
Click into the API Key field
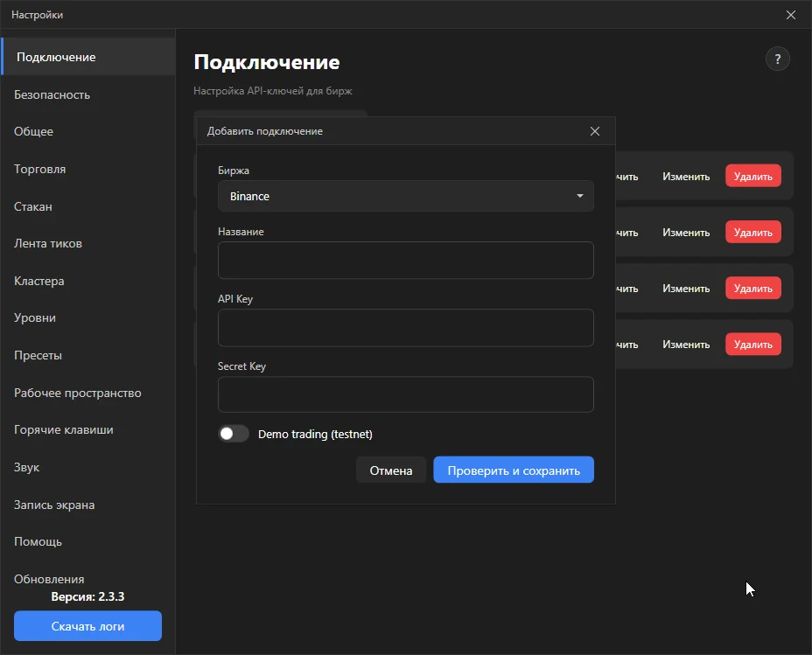point(405,327)
